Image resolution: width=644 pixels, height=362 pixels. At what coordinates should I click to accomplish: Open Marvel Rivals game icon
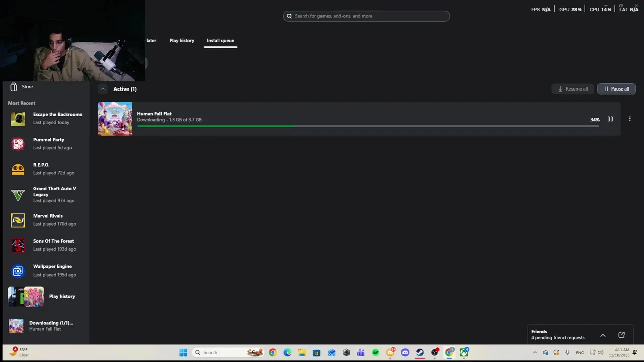point(18,220)
